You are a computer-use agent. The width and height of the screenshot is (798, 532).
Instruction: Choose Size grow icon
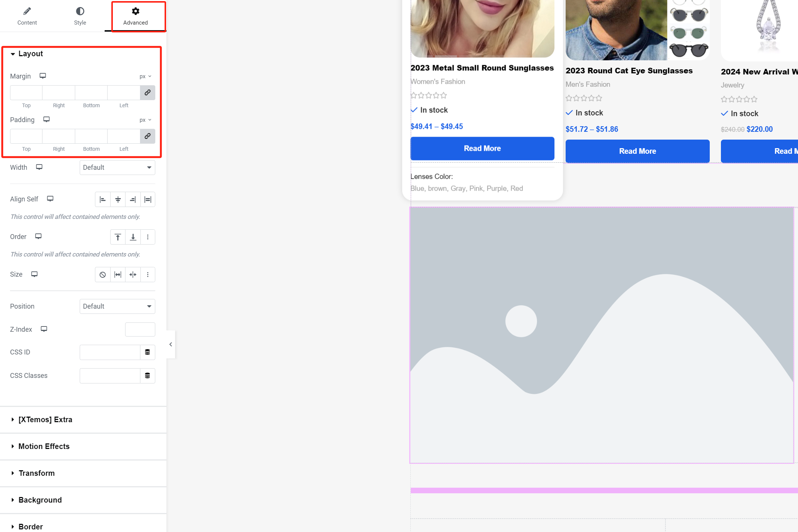[x=118, y=275]
